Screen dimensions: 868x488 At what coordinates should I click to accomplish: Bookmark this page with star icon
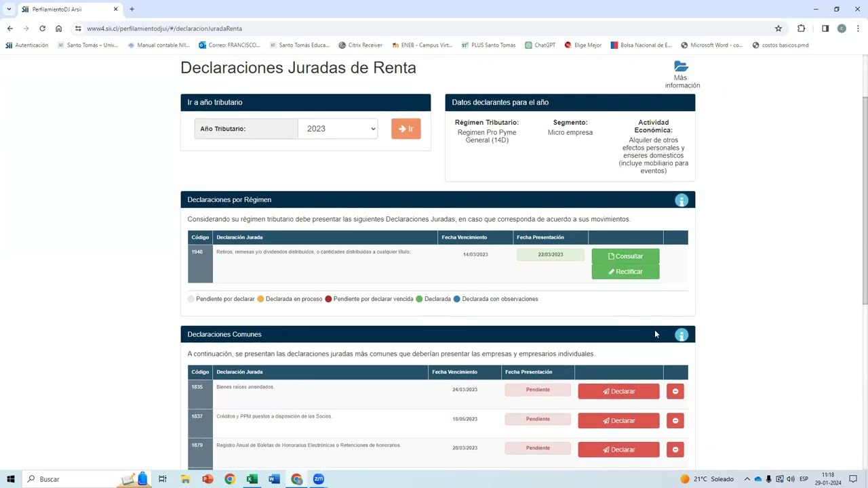point(778,28)
